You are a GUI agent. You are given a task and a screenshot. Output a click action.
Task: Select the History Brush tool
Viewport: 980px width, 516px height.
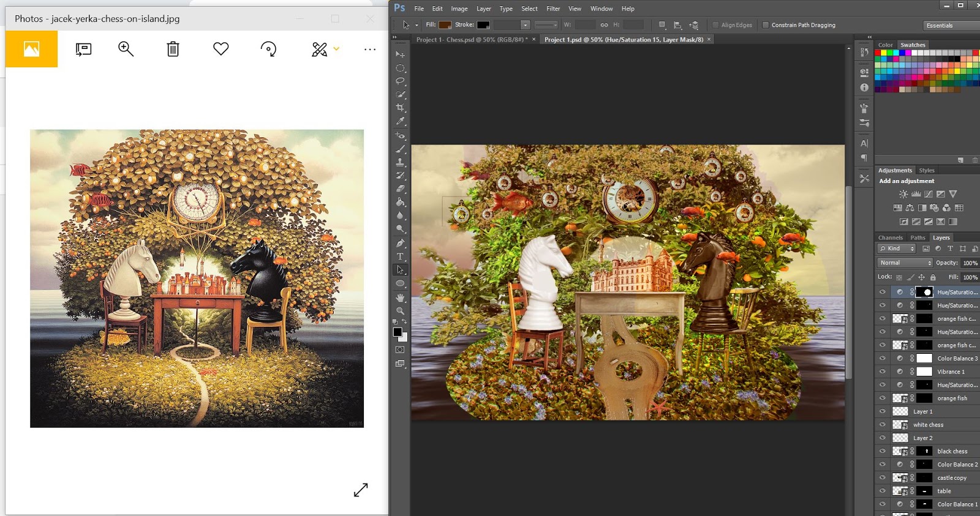point(401,176)
